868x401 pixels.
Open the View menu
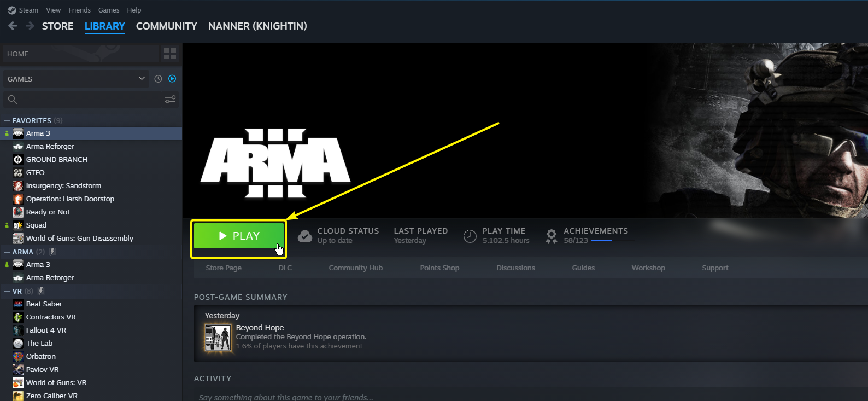coord(54,10)
